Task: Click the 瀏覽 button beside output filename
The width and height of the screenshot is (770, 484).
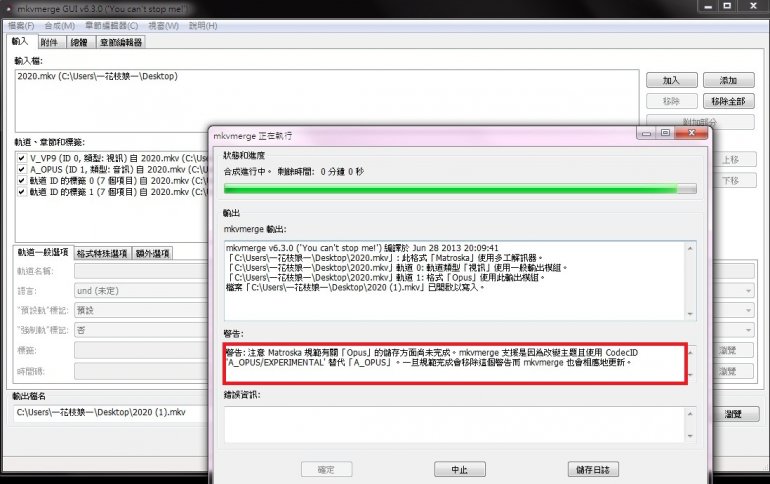Action: [x=733, y=414]
